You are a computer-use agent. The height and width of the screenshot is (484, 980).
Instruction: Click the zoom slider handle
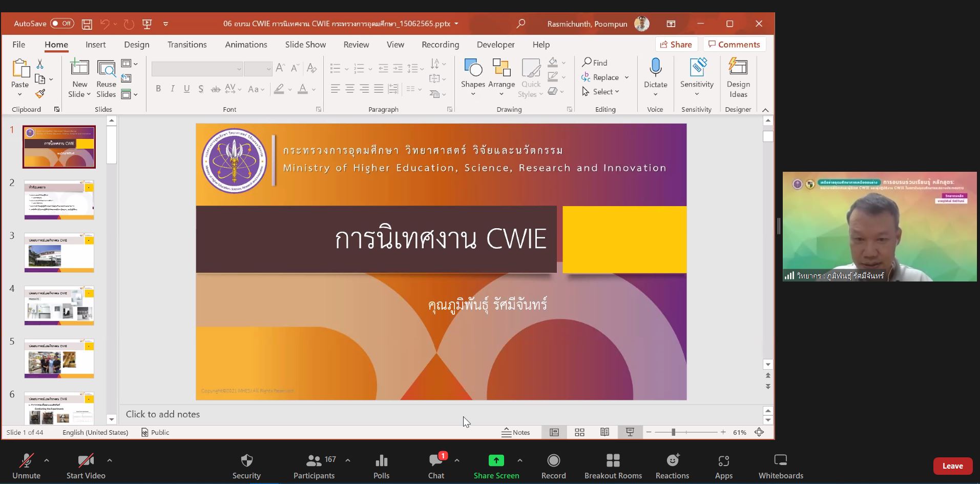click(673, 432)
